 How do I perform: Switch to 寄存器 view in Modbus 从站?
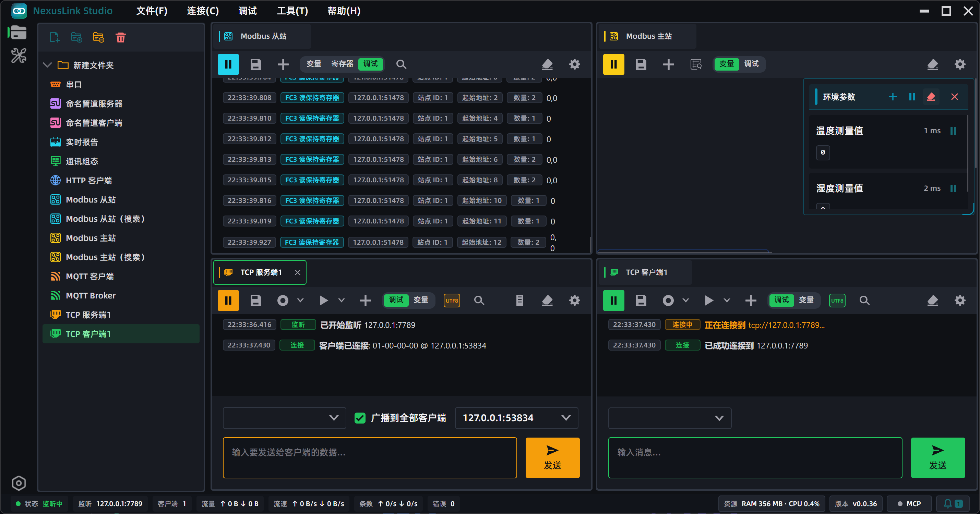[342, 63]
